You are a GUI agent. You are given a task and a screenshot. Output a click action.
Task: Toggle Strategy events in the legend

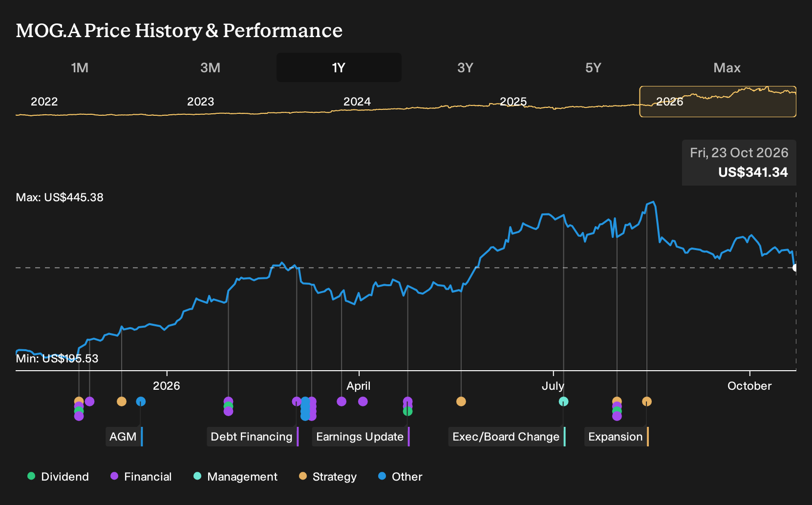(327, 477)
